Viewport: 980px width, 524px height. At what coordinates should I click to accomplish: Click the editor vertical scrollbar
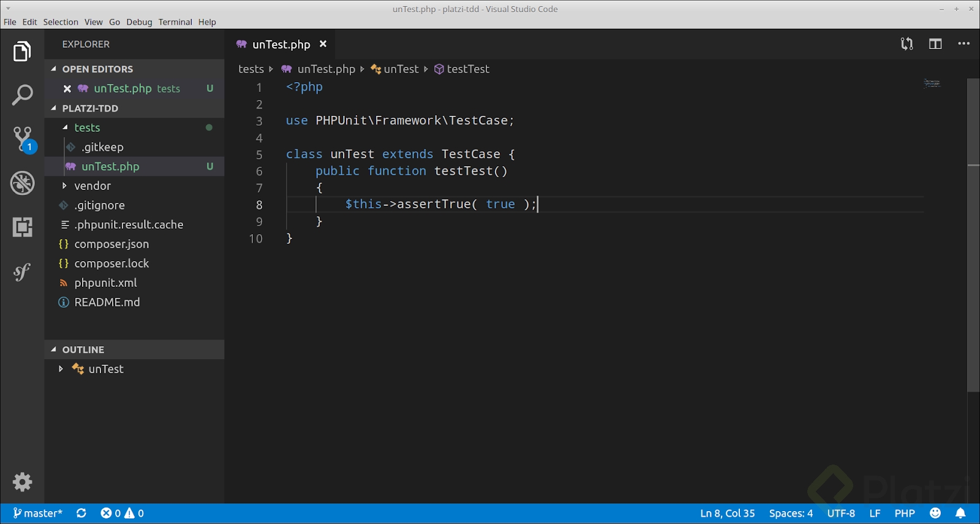[973, 235]
